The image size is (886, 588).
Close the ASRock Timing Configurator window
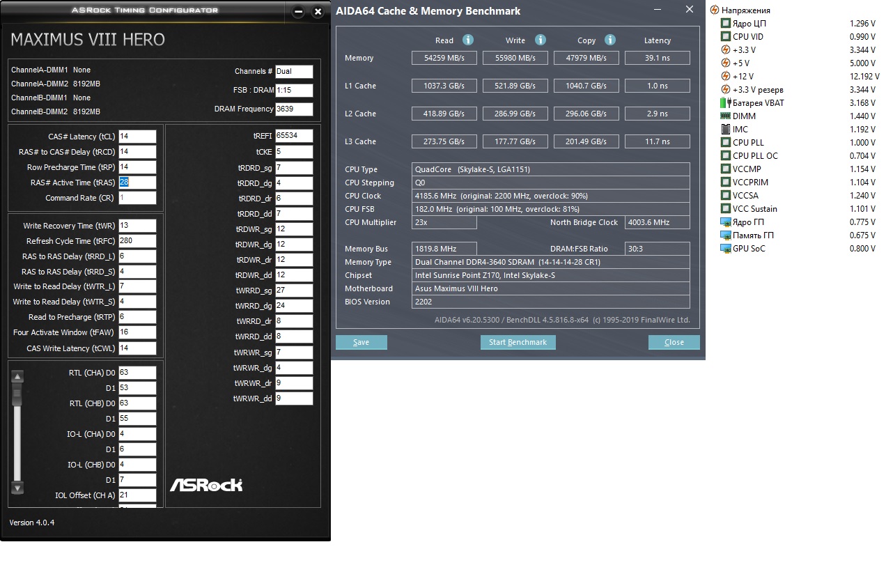pyautogui.click(x=318, y=12)
